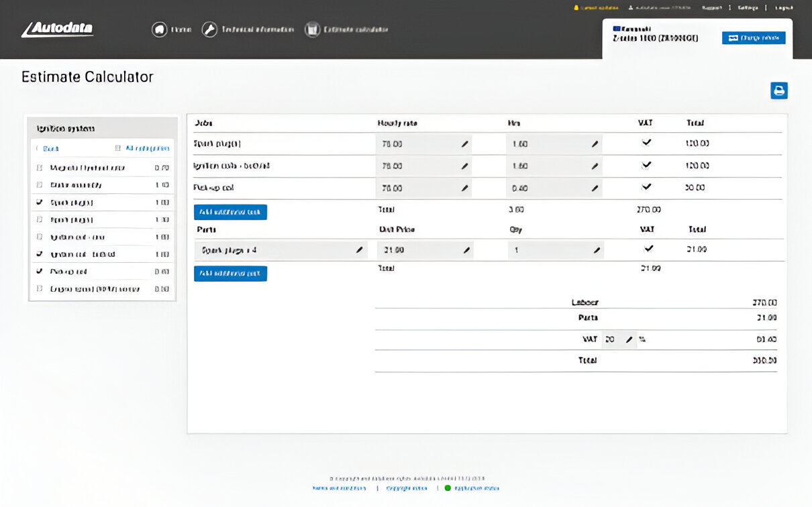Click the Home icon in the header
The image size is (812, 507).
(159, 30)
